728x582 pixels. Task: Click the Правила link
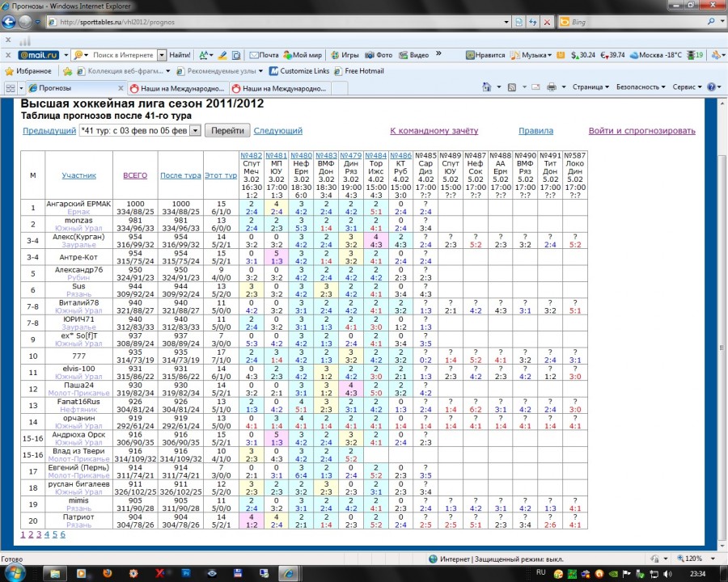tap(535, 131)
